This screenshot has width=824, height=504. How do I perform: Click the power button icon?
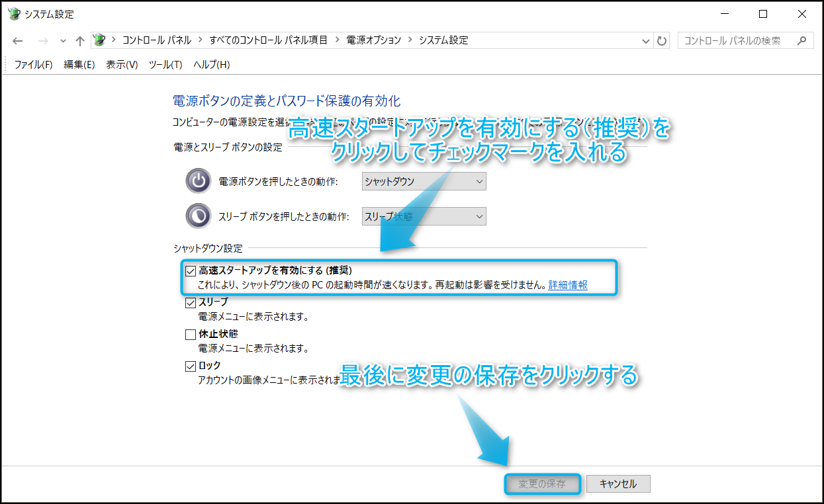pos(198,181)
